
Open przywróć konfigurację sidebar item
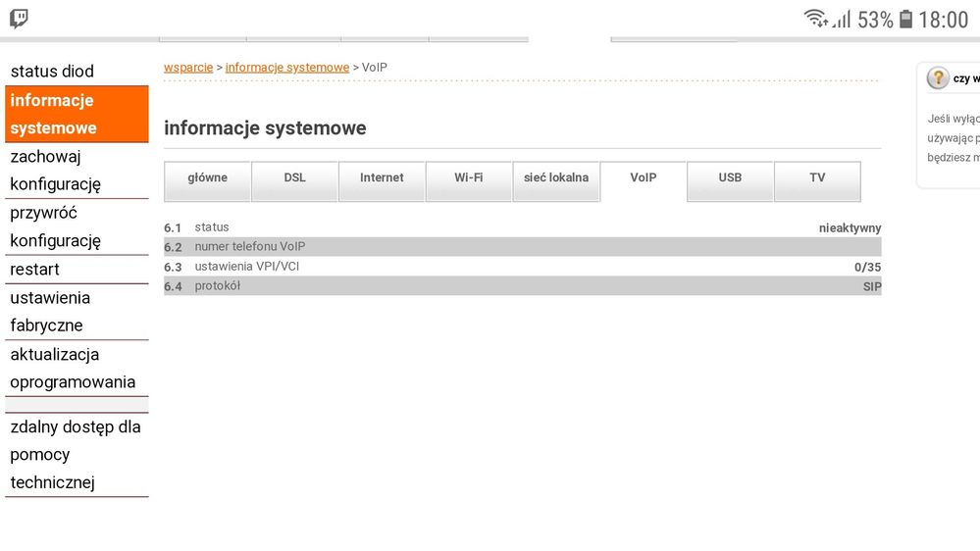tap(77, 226)
